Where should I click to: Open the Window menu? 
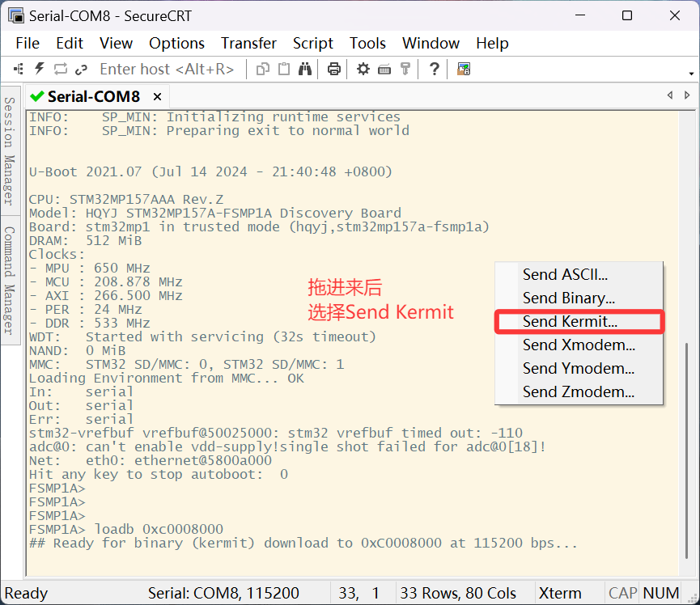click(431, 44)
